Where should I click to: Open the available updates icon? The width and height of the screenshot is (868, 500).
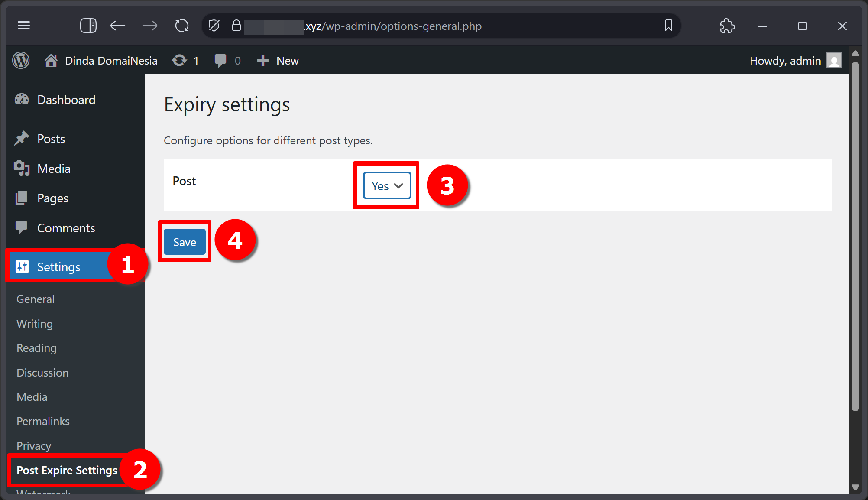(185, 61)
